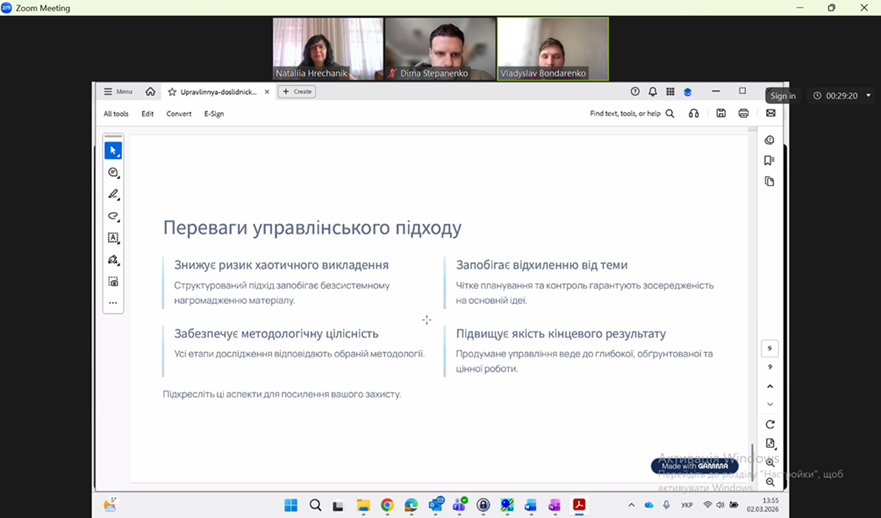Viewport: 881px width, 518px height.
Task: Open the AI Assistant panel icon
Action: pos(769,140)
